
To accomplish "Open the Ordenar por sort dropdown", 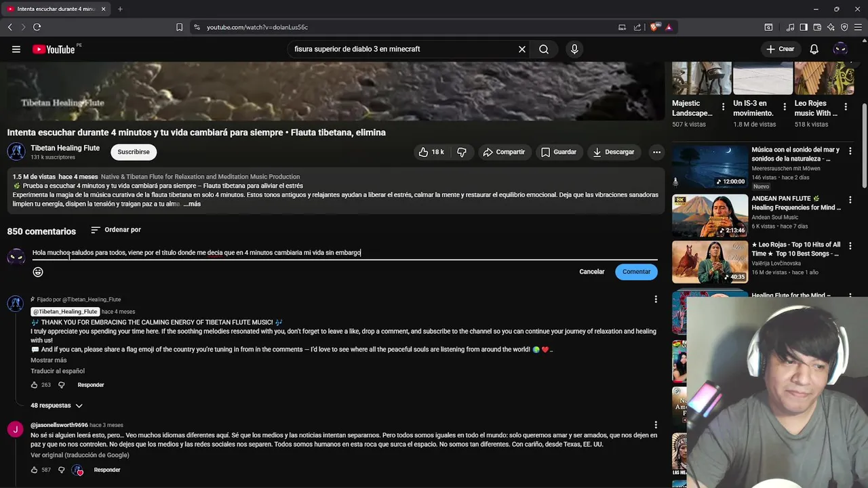I will [x=116, y=230].
